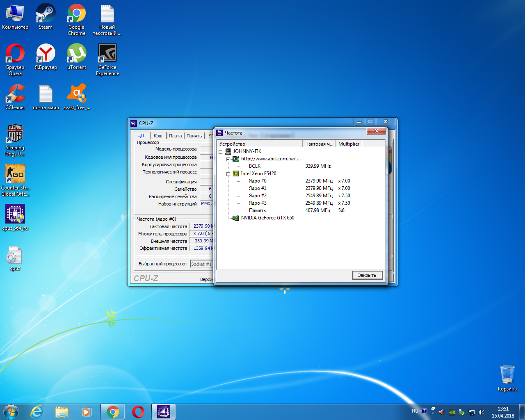Launch Internet Explorer from the taskbar
This screenshot has width=525, height=420.
coord(37,412)
